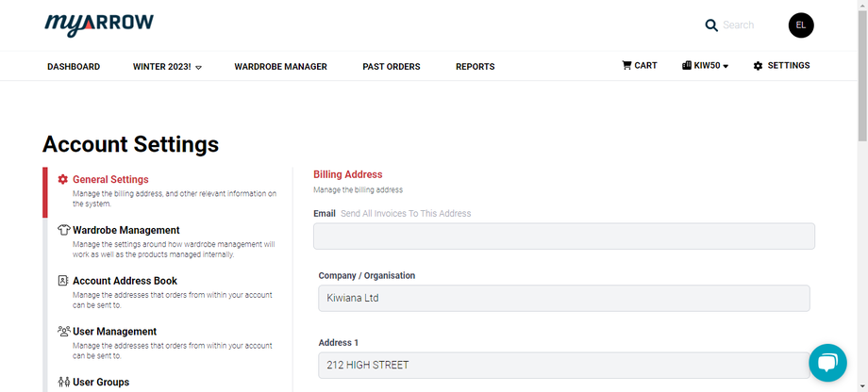Click the User Management people icon
This screenshot has width=868, height=392.
pyautogui.click(x=64, y=332)
